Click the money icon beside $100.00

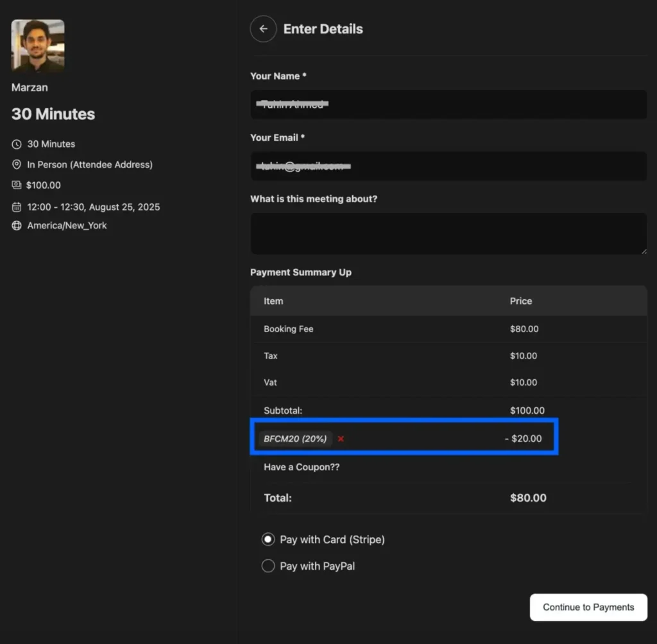coord(17,185)
